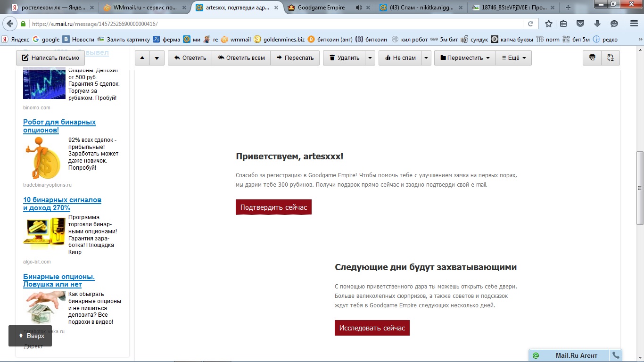
Task: Open ad link Бинарные опционы. Ловушка или нет
Action: pyautogui.click(x=59, y=280)
